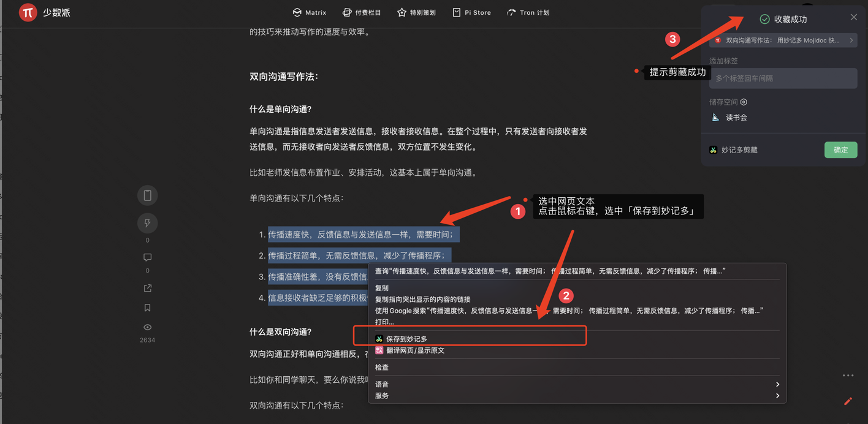Close the 收藏成功 popup
Screen dimensions: 868x424
(x=853, y=17)
